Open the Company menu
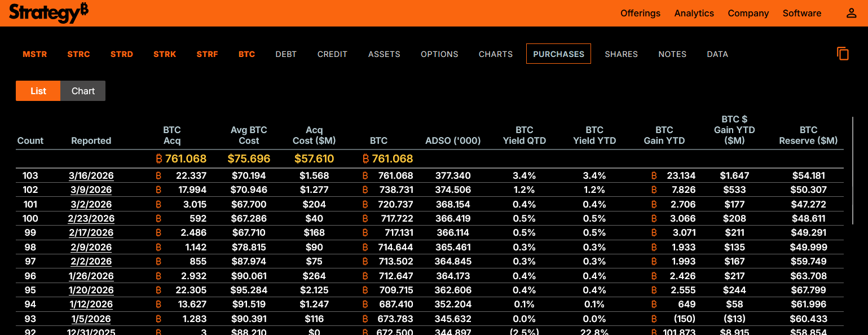Viewport: 868px width, 335px height. coord(748,14)
